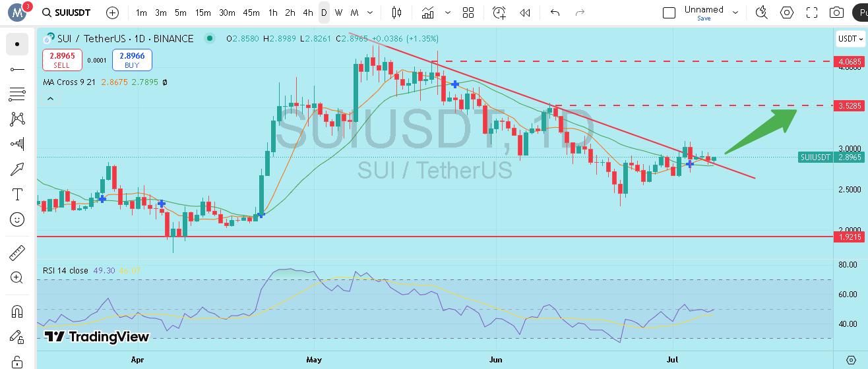The height and width of the screenshot is (369, 868).
Task: Click the SELL 2.8965 button
Action: coord(62,60)
